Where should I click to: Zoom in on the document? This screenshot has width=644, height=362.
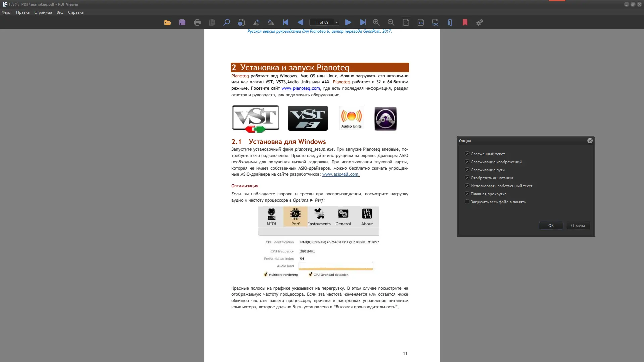pyautogui.click(x=376, y=22)
